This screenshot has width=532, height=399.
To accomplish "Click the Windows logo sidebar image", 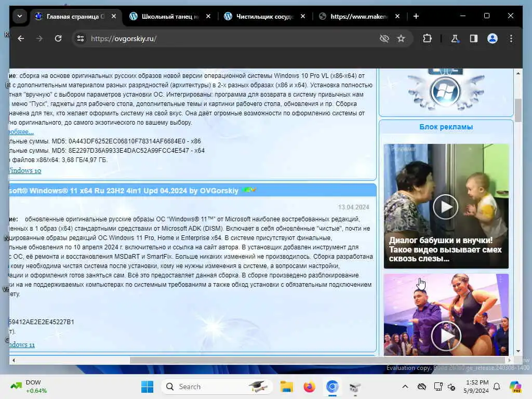I will point(445,91).
